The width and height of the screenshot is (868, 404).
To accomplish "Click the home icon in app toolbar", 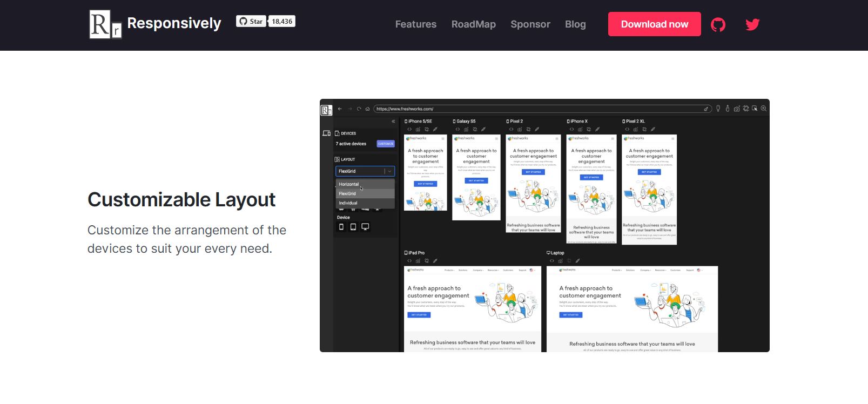I will (x=368, y=109).
